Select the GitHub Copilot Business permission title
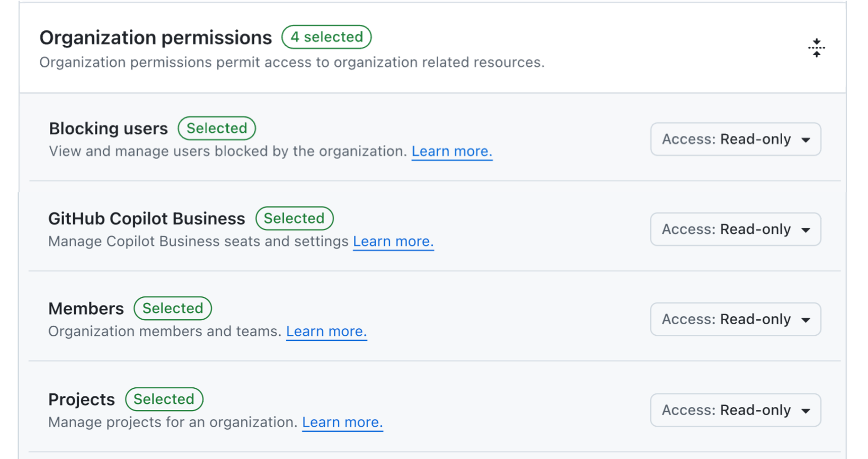 [146, 219]
